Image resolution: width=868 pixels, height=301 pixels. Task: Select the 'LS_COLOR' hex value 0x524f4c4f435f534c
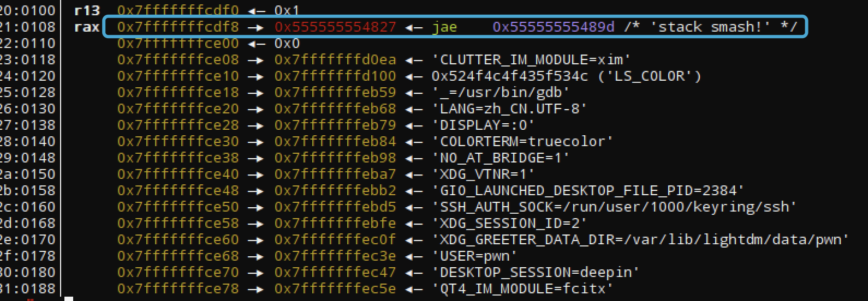(510, 76)
